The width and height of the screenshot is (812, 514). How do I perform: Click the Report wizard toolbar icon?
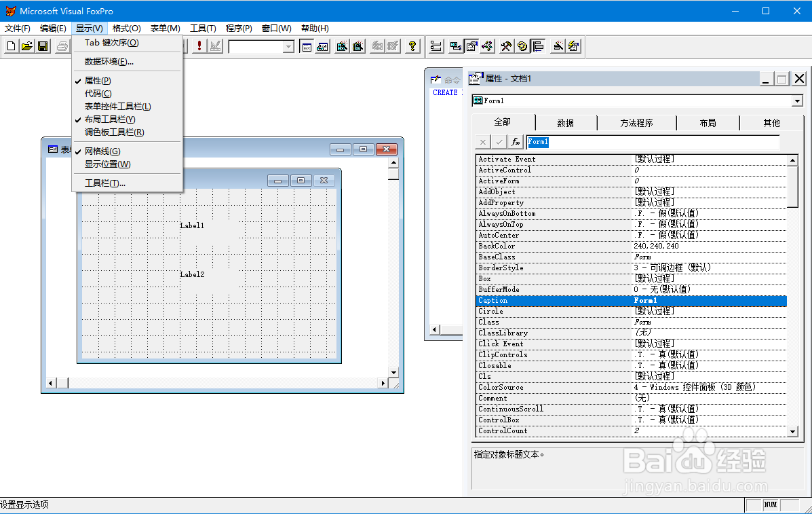click(x=358, y=46)
